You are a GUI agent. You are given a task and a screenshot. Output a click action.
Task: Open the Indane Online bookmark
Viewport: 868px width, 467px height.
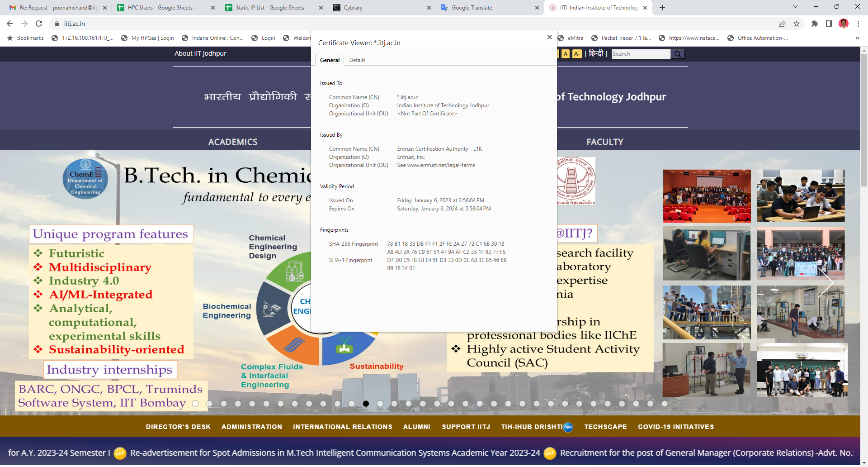click(212, 38)
